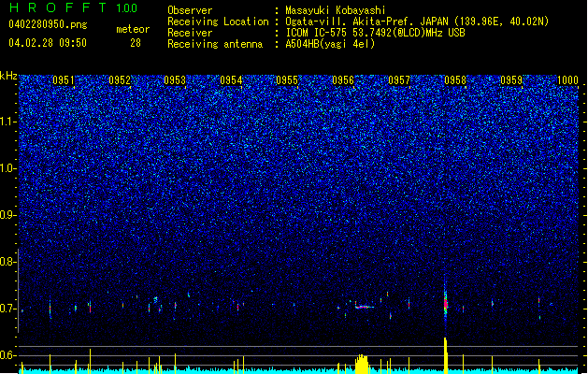The height and width of the screenshot is (374, 588).
Task: Click the tallest yellow intensity spike near 0958
Action: [x=446, y=355]
